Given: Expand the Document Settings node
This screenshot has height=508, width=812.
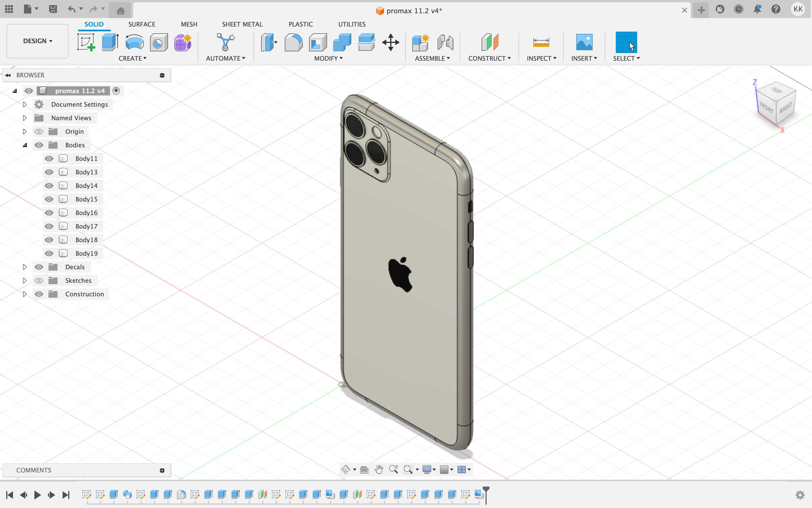Looking at the screenshot, I should (25, 104).
